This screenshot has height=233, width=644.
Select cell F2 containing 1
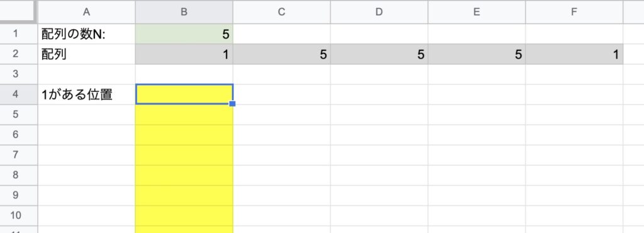pos(574,54)
